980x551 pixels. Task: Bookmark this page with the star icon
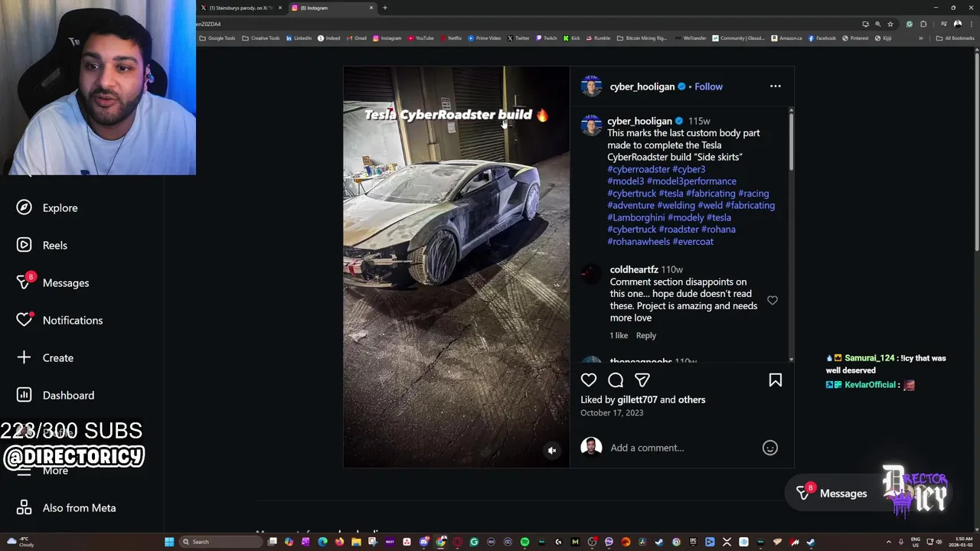point(890,24)
